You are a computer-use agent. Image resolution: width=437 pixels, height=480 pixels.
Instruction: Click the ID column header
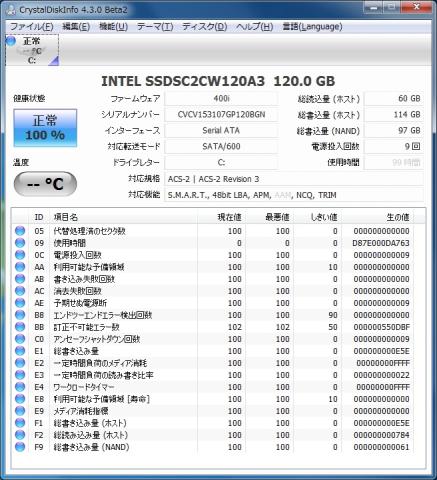point(39,217)
